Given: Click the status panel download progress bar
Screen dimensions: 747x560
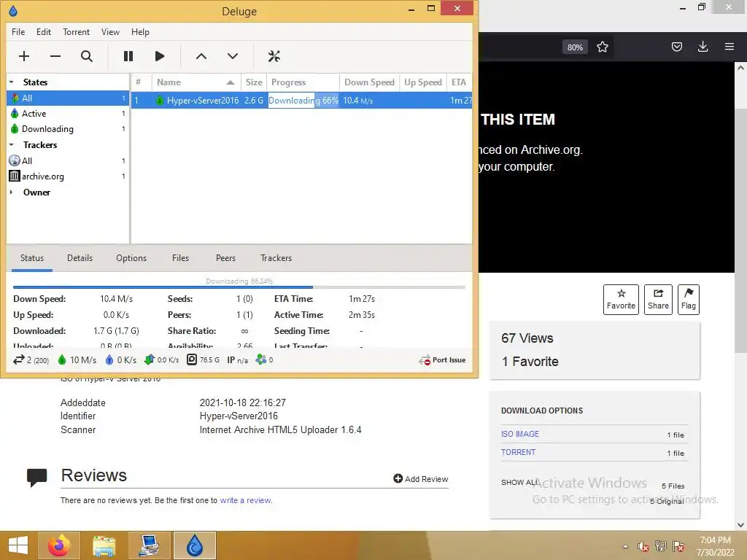Looking at the screenshot, I should (x=239, y=287).
